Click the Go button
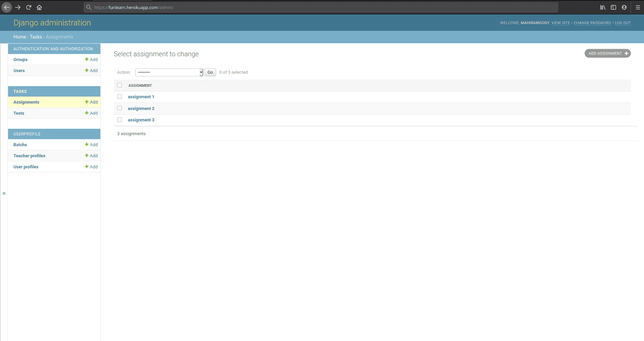The height and width of the screenshot is (341, 644). 210,72
